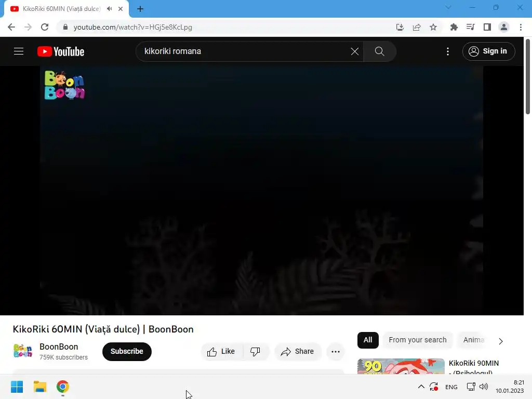Toggle Chrome side panel
Image resolution: width=532 pixels, height=399 pixels.
tap(487, 27)
